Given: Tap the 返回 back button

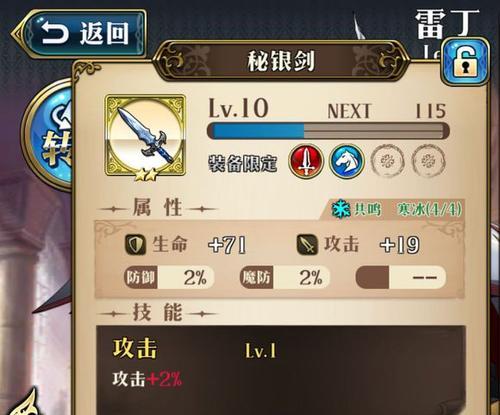Looking at the screenshot, I should pos(79,33).
